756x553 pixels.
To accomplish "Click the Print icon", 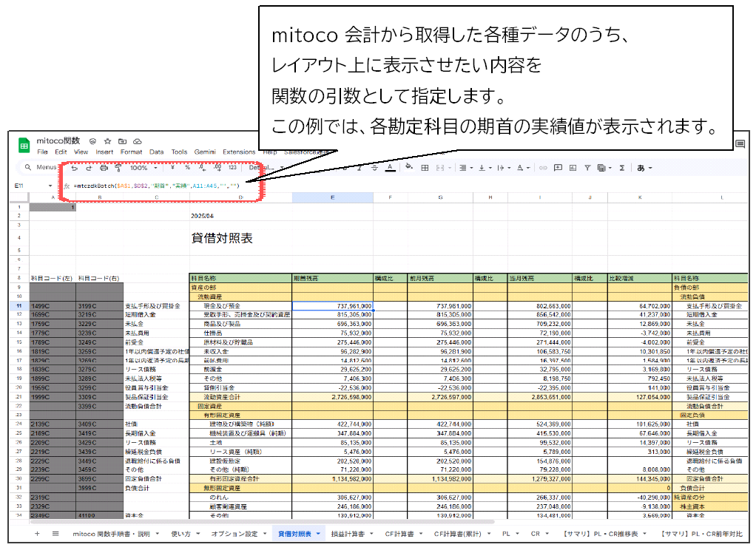I will 104,168.
